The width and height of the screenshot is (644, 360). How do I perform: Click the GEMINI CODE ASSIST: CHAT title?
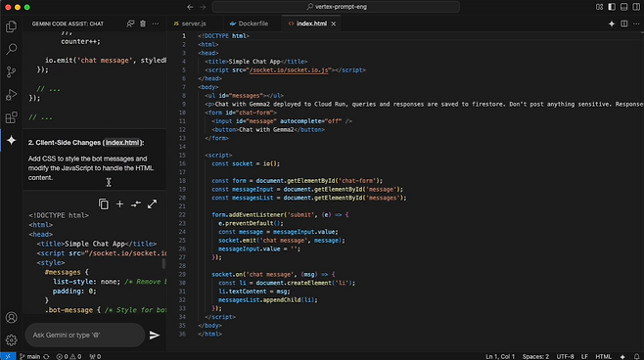pyautogui.click(x=68, y=23)
